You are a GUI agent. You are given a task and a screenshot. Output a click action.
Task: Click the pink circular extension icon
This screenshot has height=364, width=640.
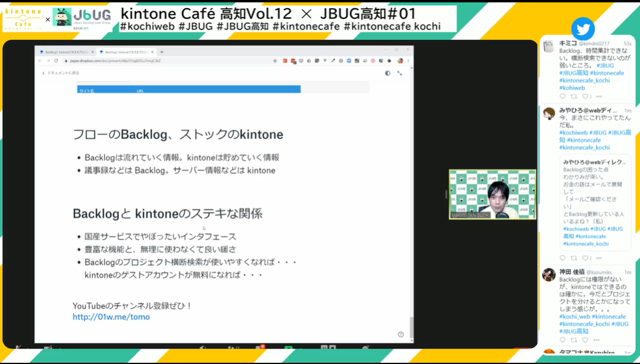coord(373,61)
